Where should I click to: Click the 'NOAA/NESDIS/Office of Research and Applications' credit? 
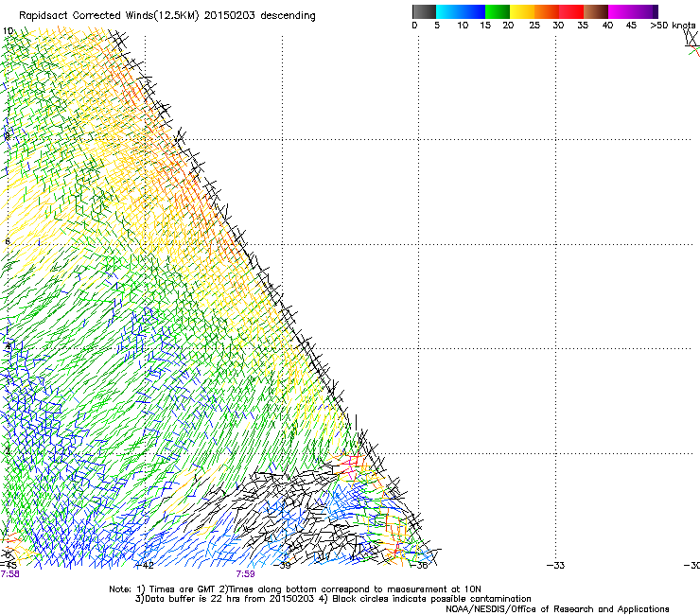click(x=557, y=609)
